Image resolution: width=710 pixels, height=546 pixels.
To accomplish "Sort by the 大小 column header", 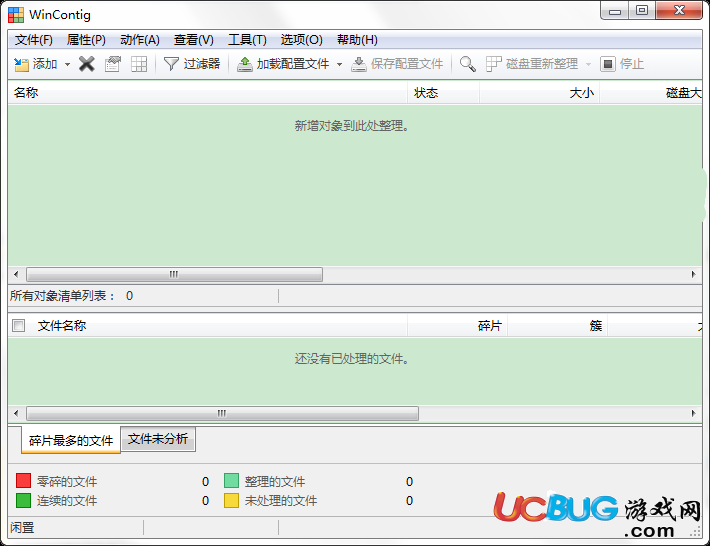I will pos(540,93).
